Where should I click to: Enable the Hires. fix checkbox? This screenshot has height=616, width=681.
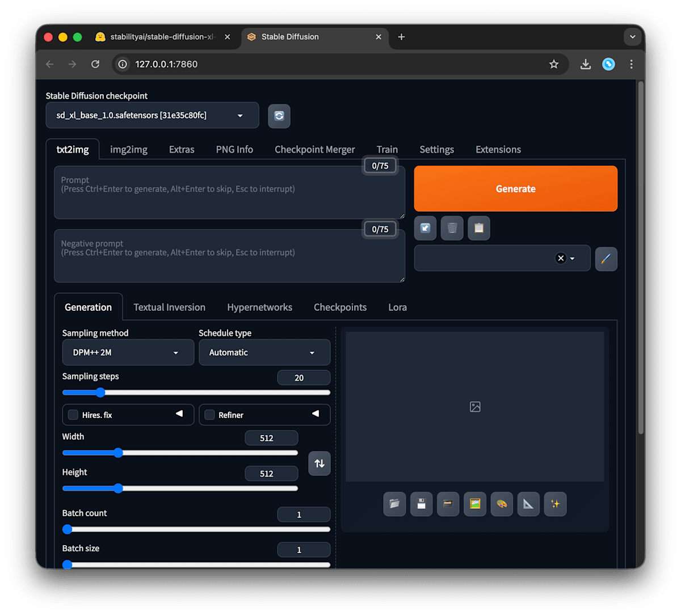73,415
